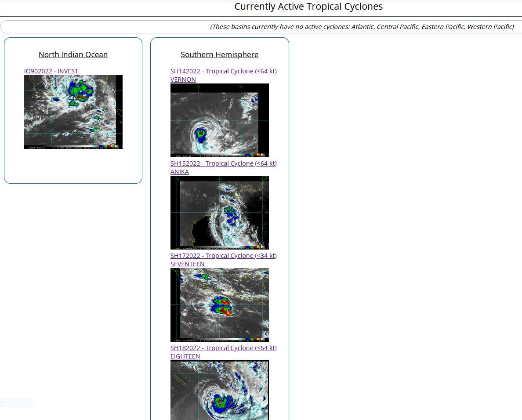The image size is (522, 420).
Task: Click the SEVENTEEN name link
Action: 187,264
